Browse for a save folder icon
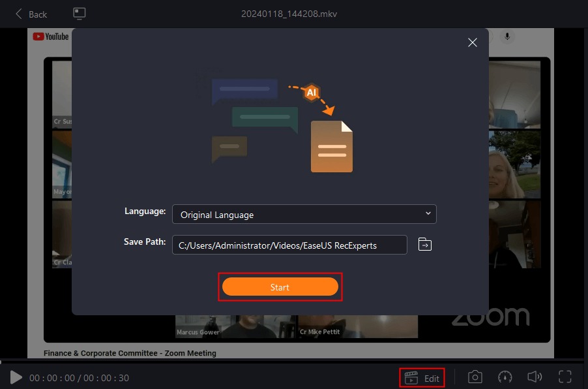Image resolution: width=588 pixels, height=389 pixels. click(x=425, y=245)
